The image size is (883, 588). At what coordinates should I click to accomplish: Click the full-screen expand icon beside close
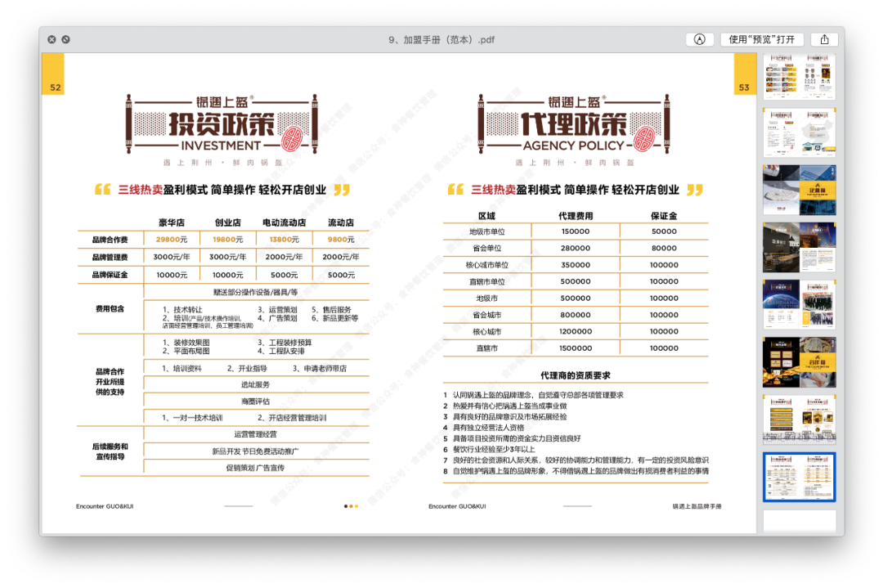(x=66, y=39)
